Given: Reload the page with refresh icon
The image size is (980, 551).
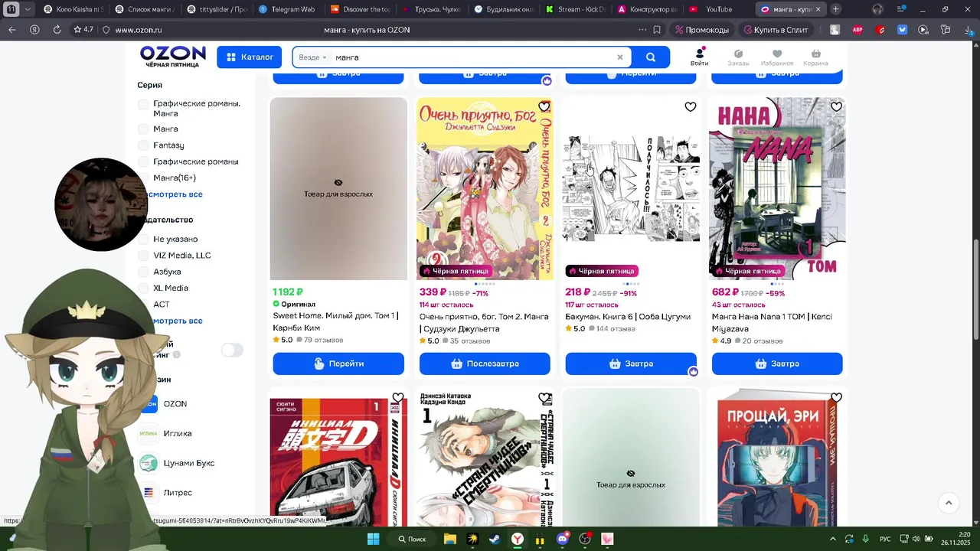Looking at the screenshot, I should (57, 30).
